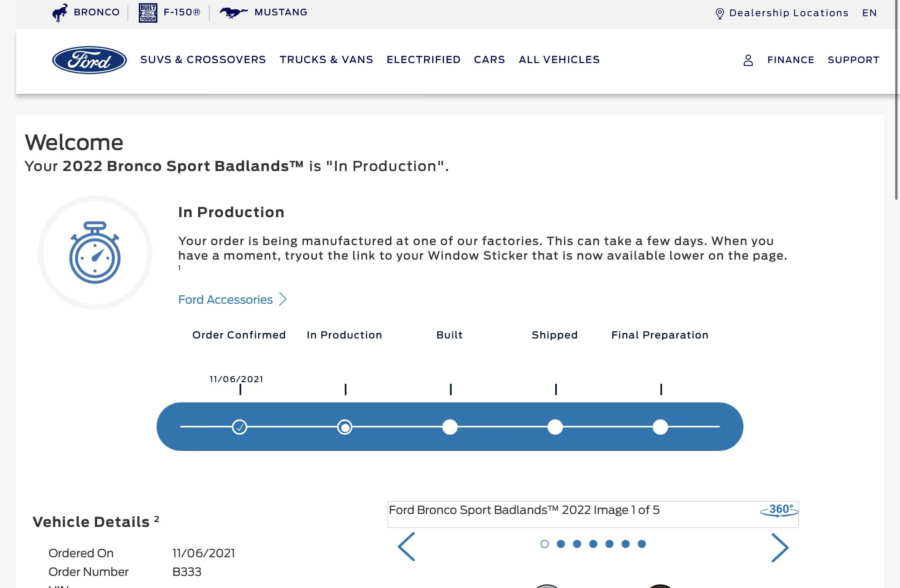Go to the previous vehicle image arrow
900x588 pixels.
(x=406, y=547)
